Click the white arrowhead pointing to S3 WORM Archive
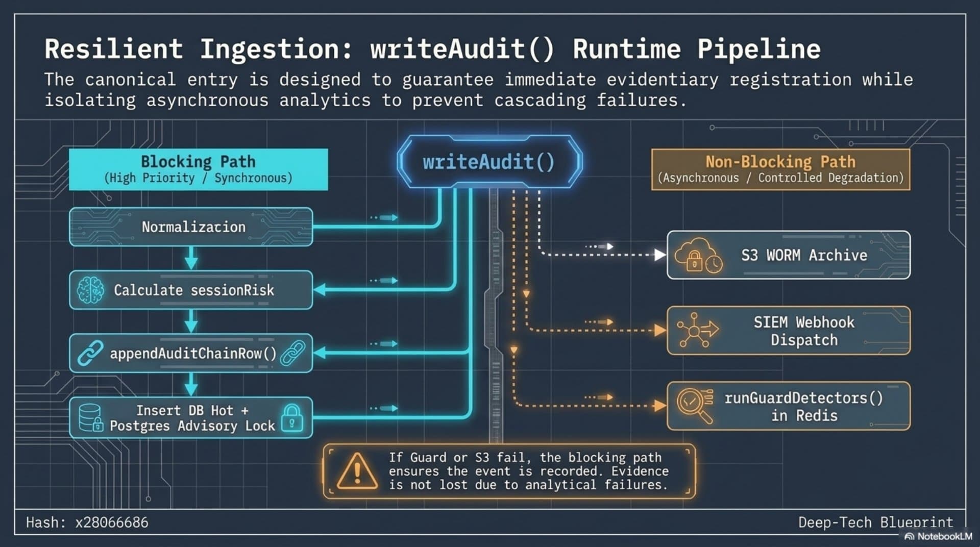Image resolution: width=980 pixels, height=547 pixels. click(x=660, y=255)
